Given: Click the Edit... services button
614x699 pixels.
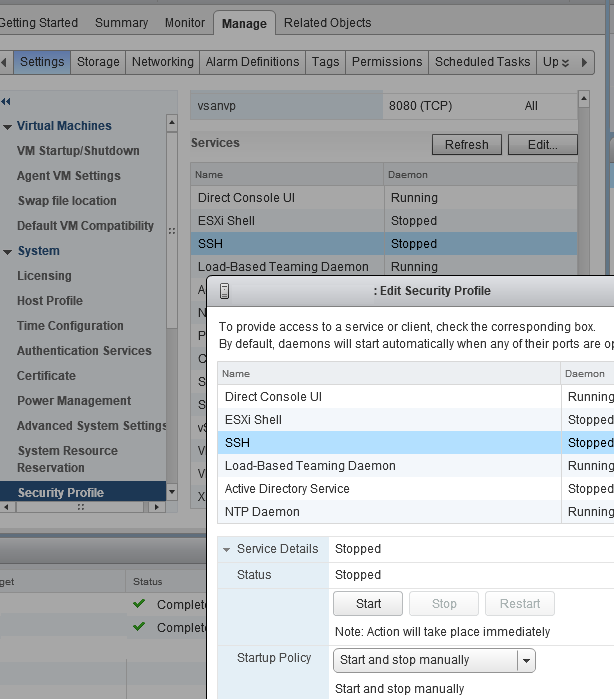Looking at the screenshot, I should point(543,145).
